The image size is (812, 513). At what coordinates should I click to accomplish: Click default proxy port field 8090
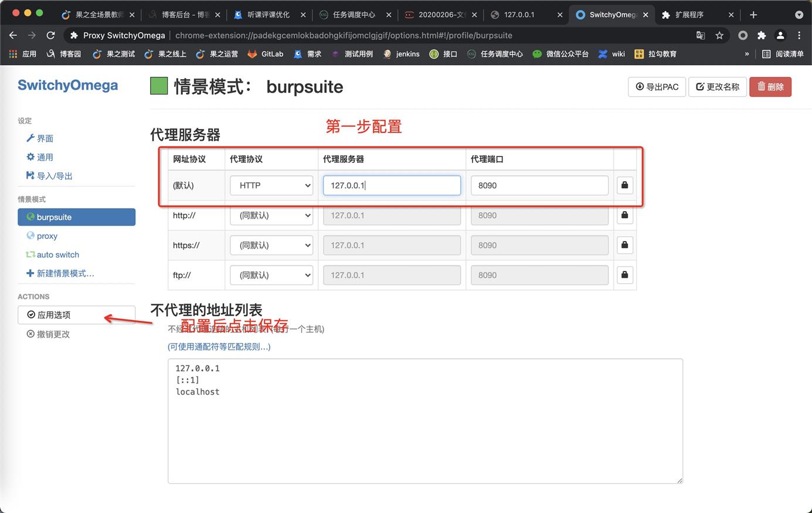pos(539,185)
